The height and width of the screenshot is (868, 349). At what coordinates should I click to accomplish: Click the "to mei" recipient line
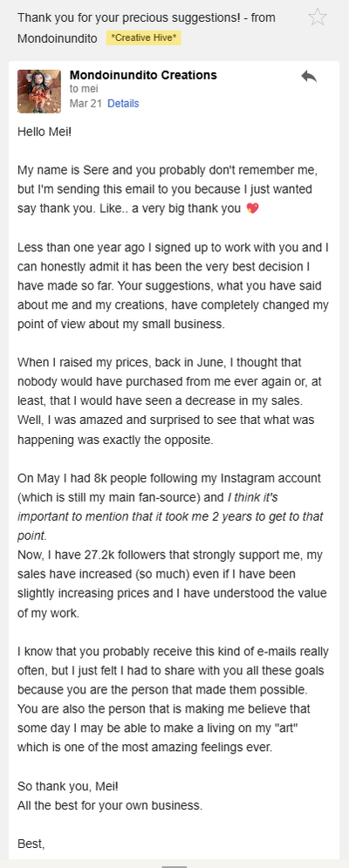point(83,89)
